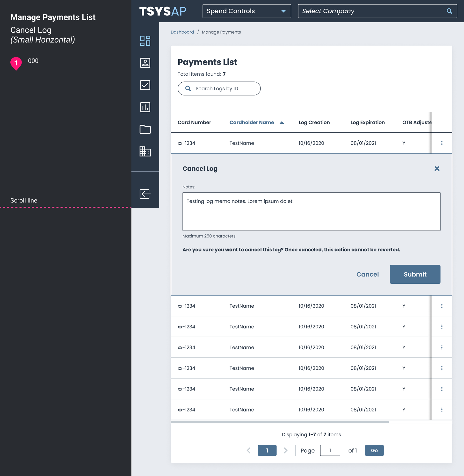Viewport: 464px width, 476px height.
Task: Go to the previous page arrow
Action: point(249,450)
